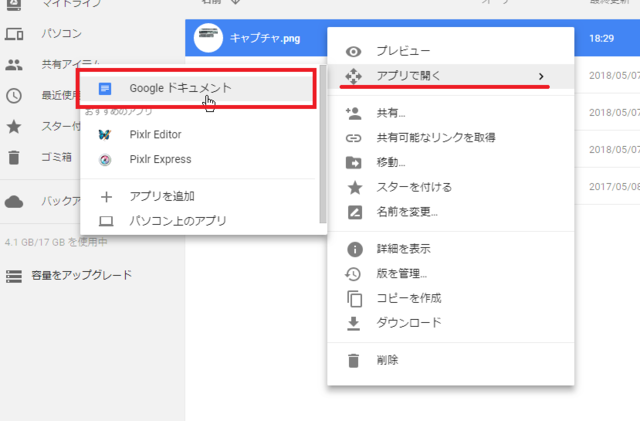Expand the アプリで開く submenu arrow
The height and width of the screenshot is (421, 640).
click(541, 76)
